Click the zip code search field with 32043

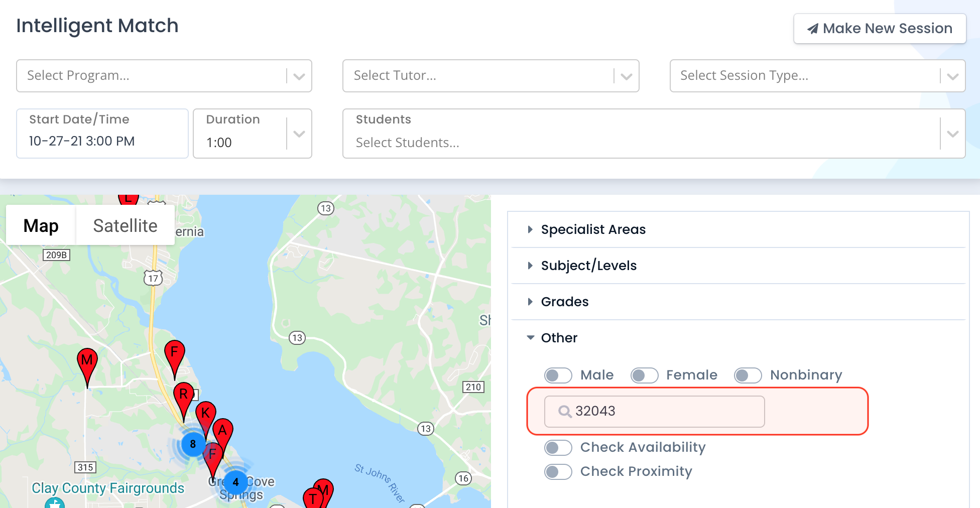tap(654, 411)
